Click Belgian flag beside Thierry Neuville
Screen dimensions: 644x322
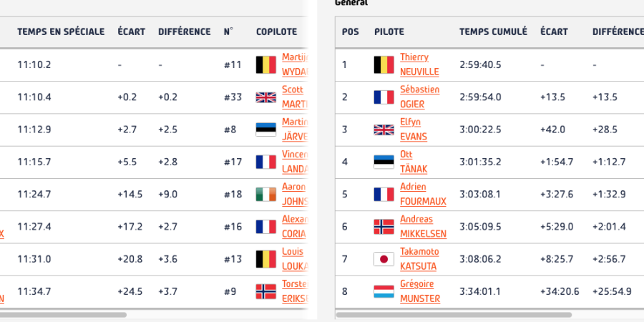point(384,65)
